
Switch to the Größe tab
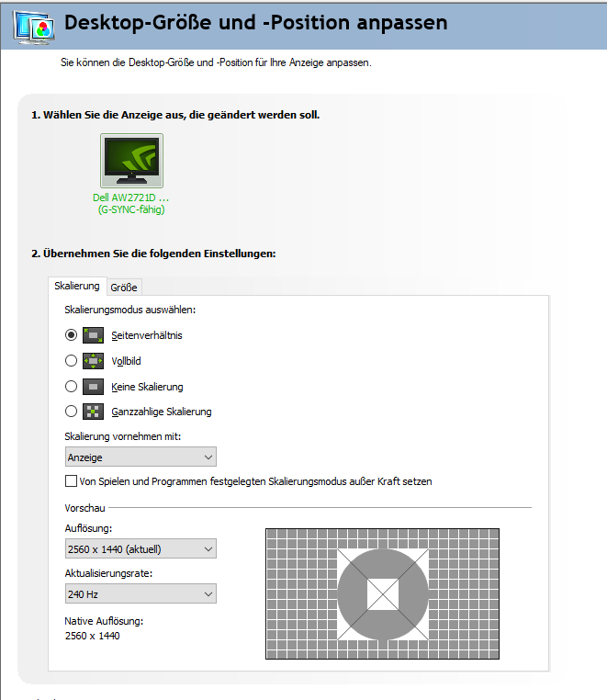(124, 288)
